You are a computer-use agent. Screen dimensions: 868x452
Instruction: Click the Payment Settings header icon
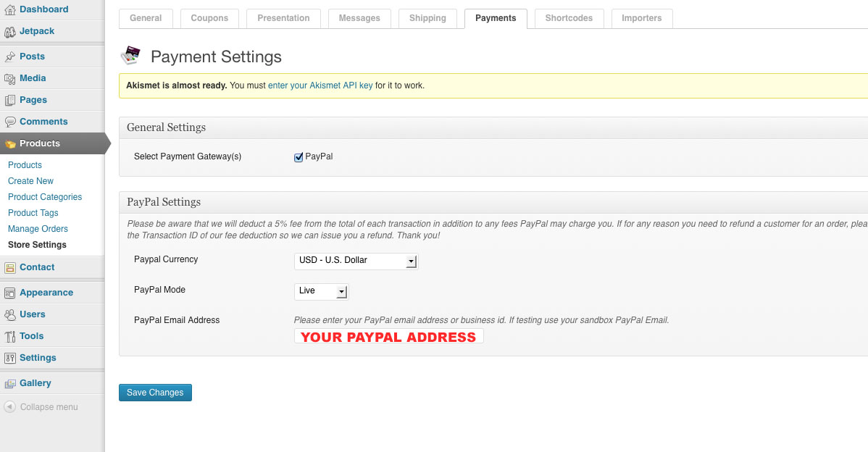tap(130, 56)
